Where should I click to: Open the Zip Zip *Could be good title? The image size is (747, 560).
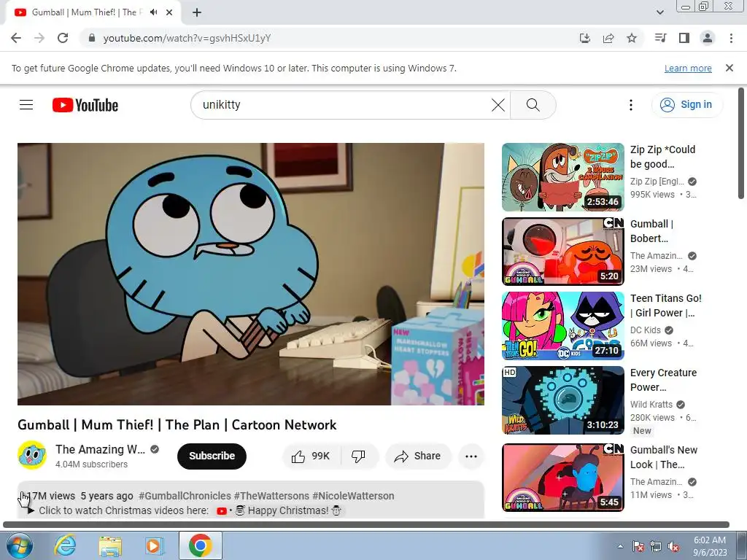click(662, 157)
